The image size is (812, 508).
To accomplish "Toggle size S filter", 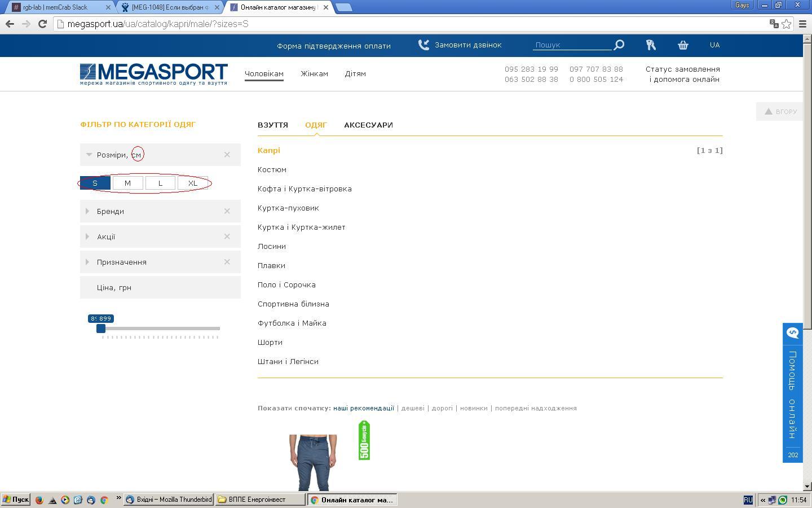I will click(x=95, y=183).
